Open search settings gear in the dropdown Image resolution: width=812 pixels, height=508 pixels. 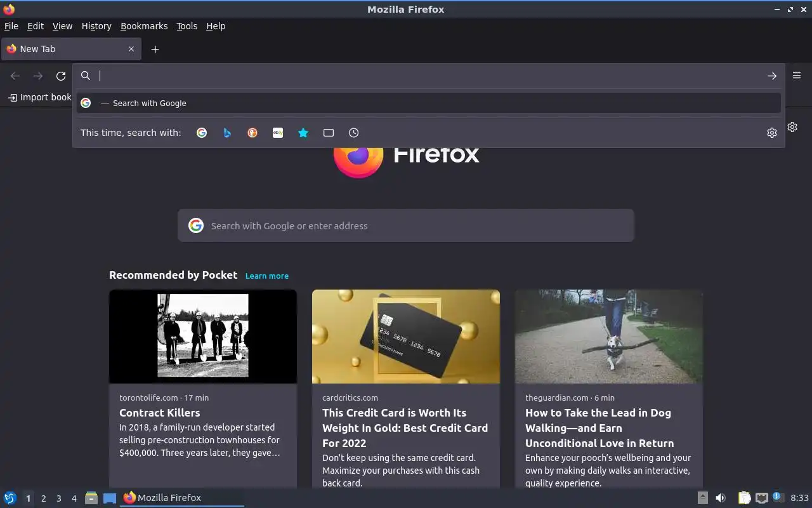pos(772,133)
